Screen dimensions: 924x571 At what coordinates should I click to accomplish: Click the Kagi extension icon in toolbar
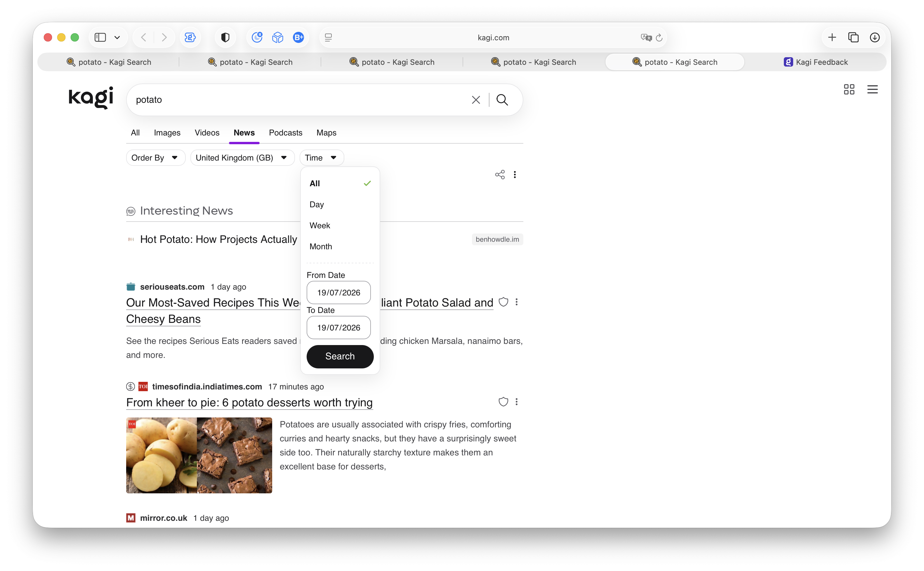(x=190, y=37)
